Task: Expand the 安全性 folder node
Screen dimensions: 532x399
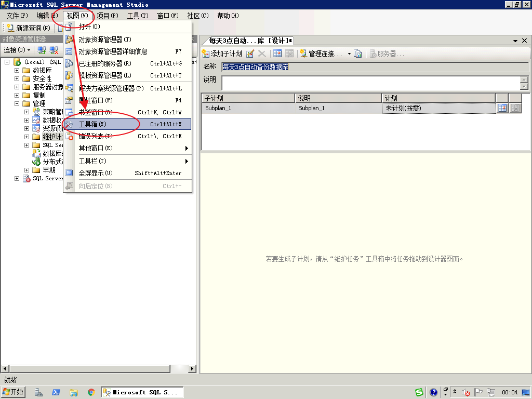Action: click(17, 79)
